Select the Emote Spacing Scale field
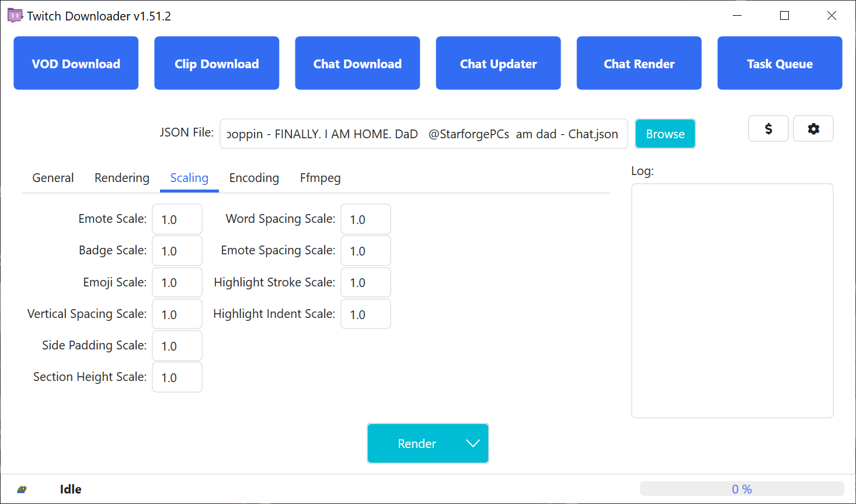 pyautogui.click(x=366, y=251)
